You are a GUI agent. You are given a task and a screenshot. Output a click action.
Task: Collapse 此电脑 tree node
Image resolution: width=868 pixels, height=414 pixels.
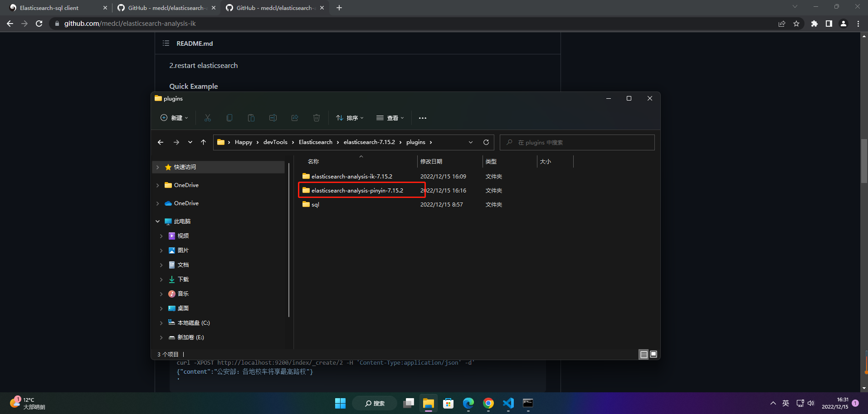[x=157, y=221]
